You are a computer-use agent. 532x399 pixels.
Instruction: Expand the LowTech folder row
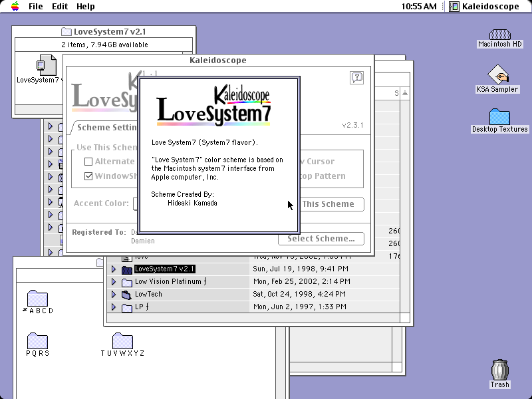[114, 294]
